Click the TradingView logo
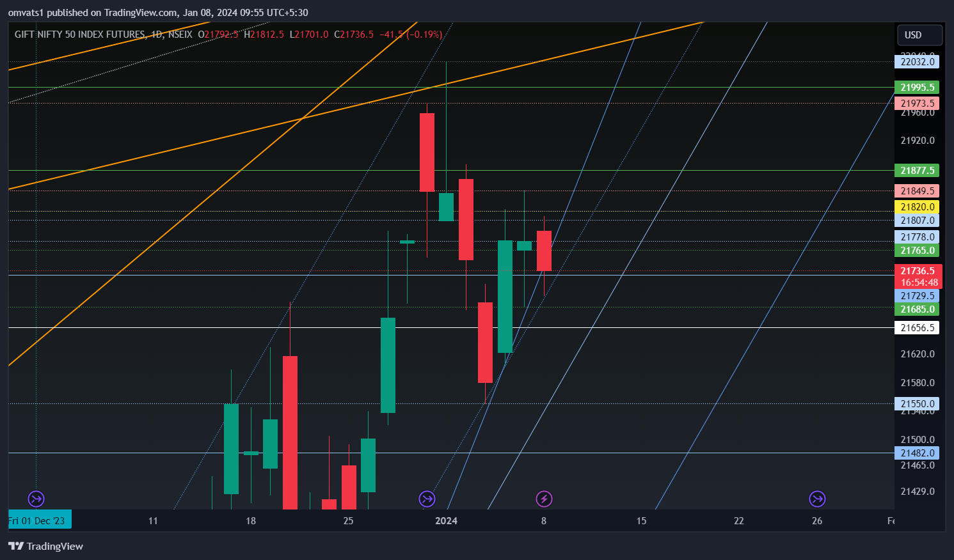Viewport: 954px width, 560px height. [x=45, y=546]
